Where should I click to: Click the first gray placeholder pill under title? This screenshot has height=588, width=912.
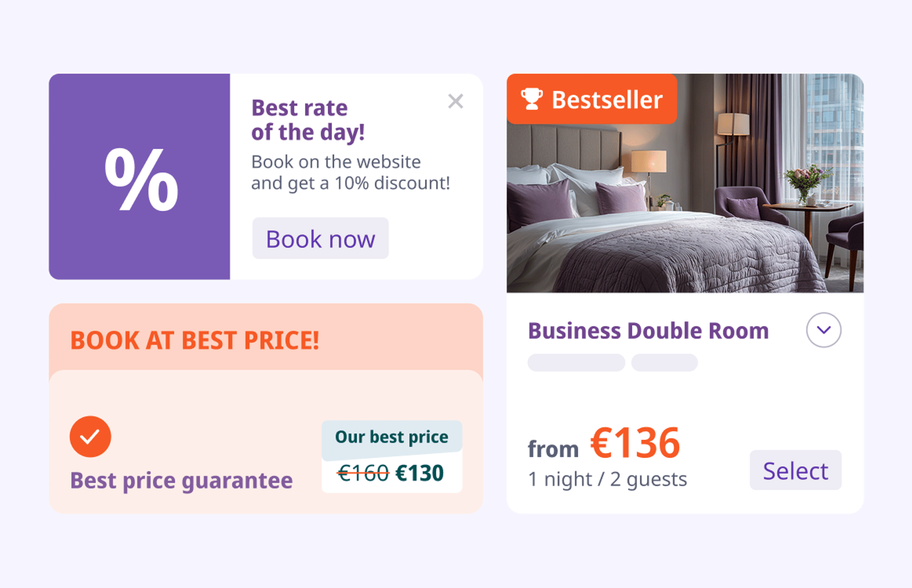pos(576,362)
